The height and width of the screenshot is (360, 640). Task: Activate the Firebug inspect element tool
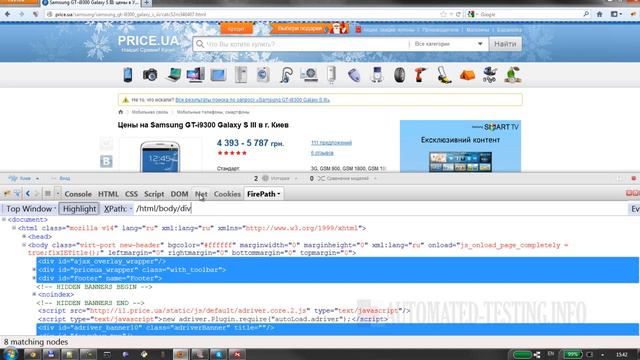click(17, 193)
